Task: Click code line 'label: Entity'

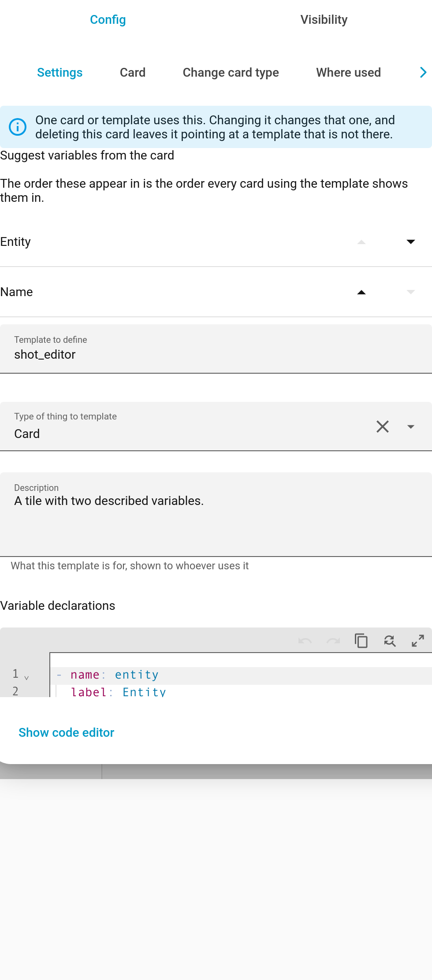Action: (x=118, y=692)
